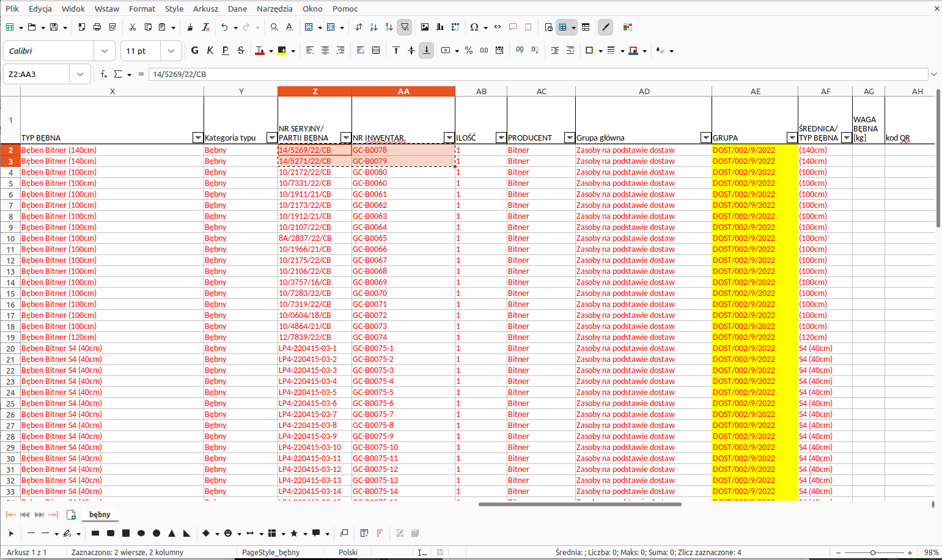Open the sum function with the Σ button
This screenshot has height=560, width=942.
tap(117, 74)
